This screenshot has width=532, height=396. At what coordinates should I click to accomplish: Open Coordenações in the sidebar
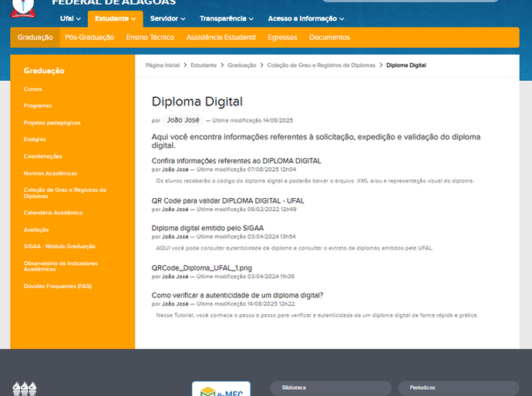click(x=42, y=156)
